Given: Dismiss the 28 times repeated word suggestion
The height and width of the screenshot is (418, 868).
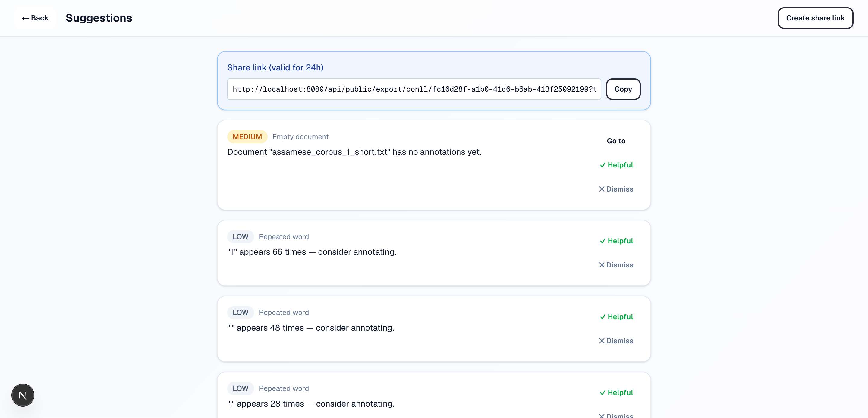Looking at the screenshot, I should click(616, 415).
